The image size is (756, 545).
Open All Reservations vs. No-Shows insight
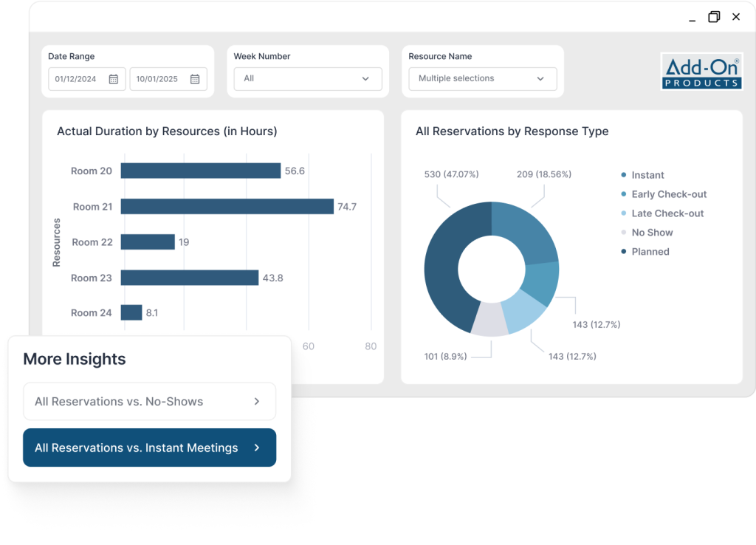pyautogui.click(x=118, y=402)
